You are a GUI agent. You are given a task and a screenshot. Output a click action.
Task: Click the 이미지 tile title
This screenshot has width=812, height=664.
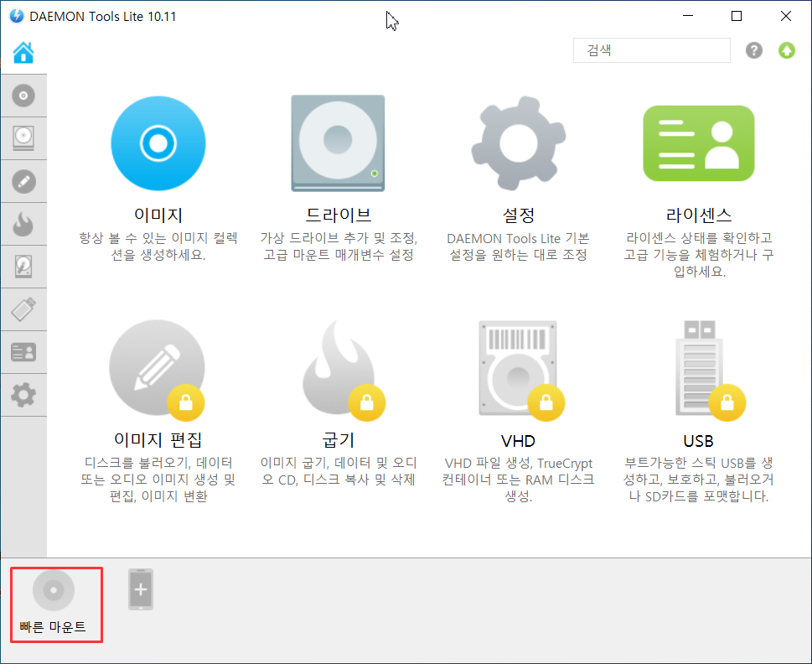click(158, 215)
